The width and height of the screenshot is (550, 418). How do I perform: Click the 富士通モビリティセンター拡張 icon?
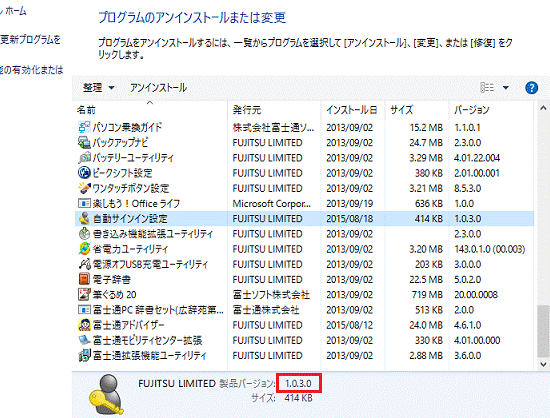click(x=84, y=340)
